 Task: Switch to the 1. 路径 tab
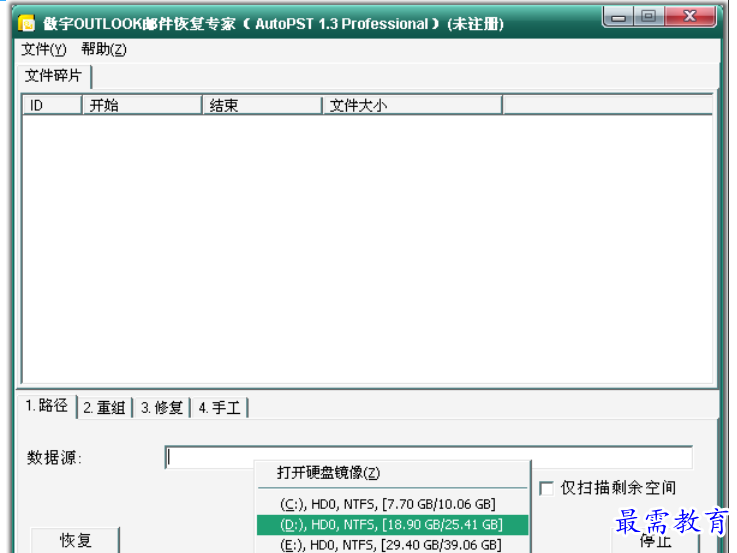coord(47,406)
